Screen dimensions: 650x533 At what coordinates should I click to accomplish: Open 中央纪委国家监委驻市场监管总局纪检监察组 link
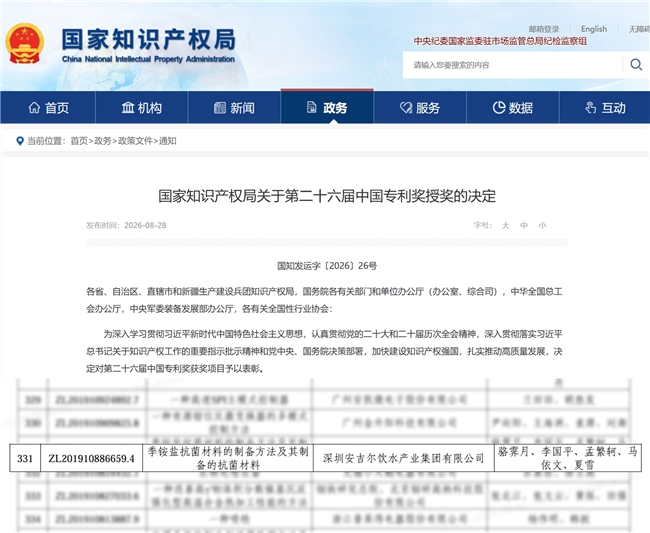pos(500,41)
